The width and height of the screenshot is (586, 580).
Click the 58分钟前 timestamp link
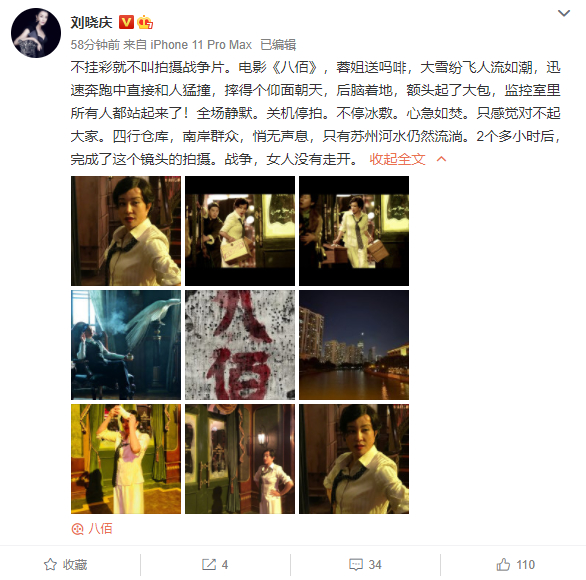coord(95,45)
